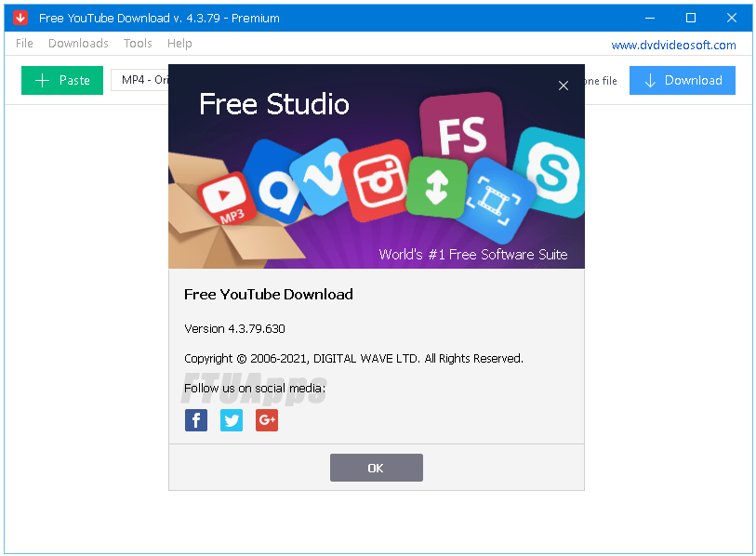756x556 pixels.
Task: Click the OK button in the dialog
Action: click(x=376, y=468)
